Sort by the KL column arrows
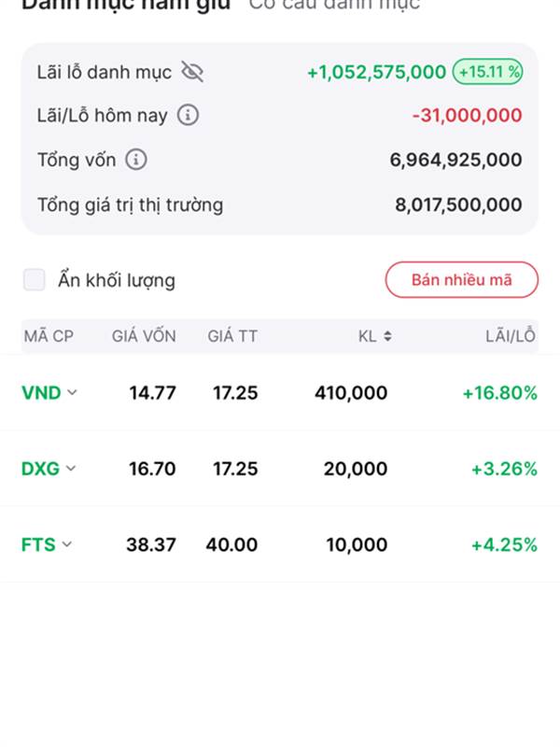Viewport: 560px width, 747px height. 387,336
